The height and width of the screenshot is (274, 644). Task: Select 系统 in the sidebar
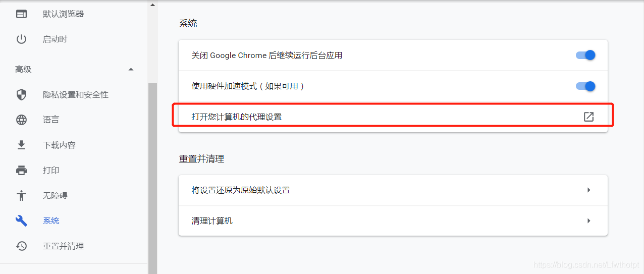pyautogui.click(x=51, y=221)
